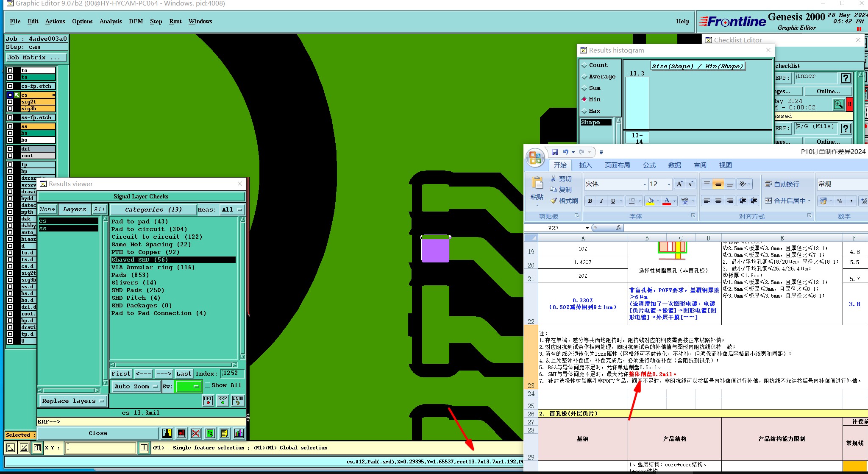Click the REF green dot icon
The height and width of the screenshot is (474, 868).
coord(223,401)
